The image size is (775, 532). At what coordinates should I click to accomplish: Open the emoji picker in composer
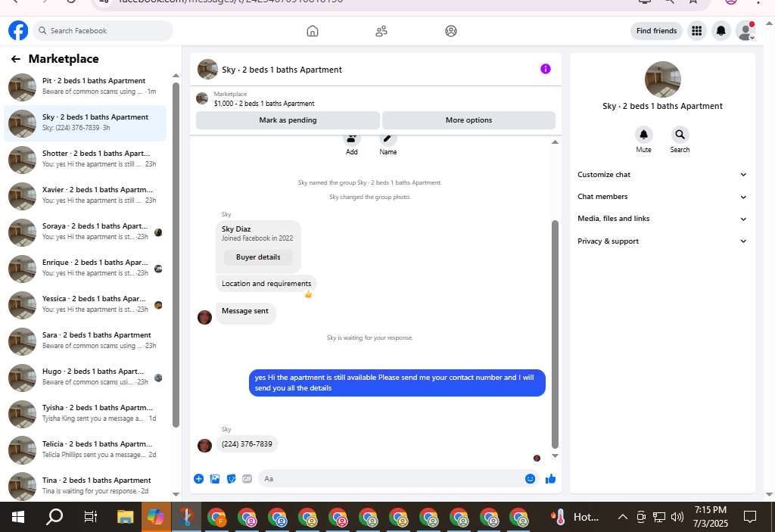point(530,478)
